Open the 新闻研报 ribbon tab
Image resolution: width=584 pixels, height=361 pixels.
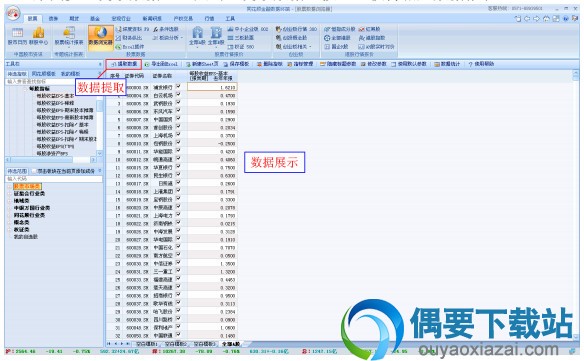152,18
